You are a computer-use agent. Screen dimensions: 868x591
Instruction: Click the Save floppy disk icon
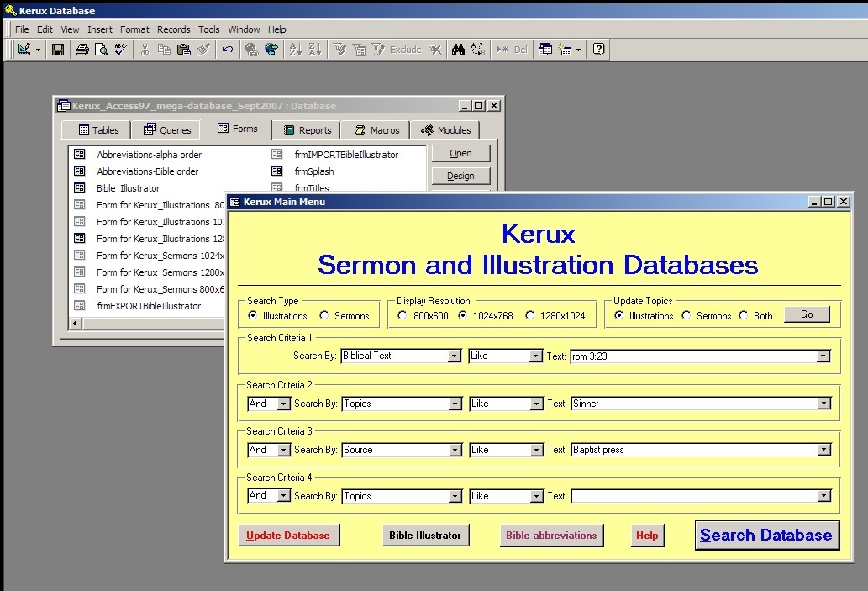coord(58,50)
